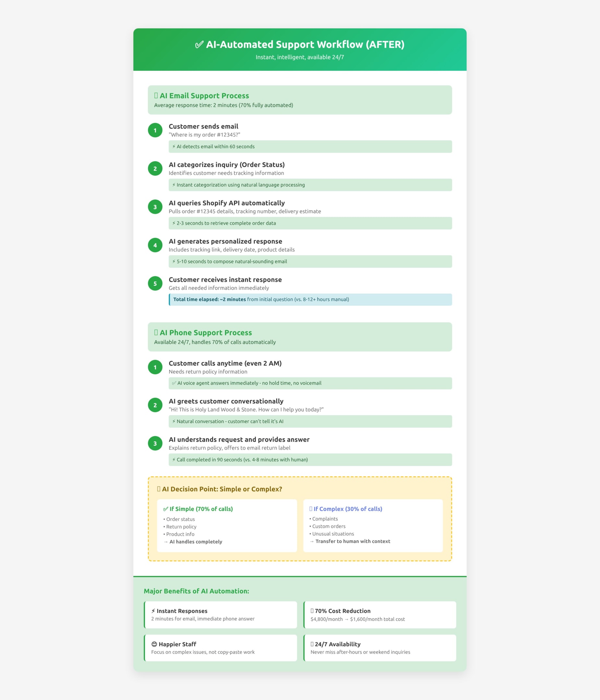Click AI greets customer conversationally title
This screenshot has width=600, height=700.
point(226,401)
